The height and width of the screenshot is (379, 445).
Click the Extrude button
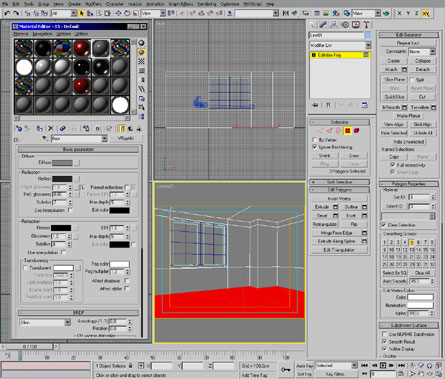click(x=322, y=207)
